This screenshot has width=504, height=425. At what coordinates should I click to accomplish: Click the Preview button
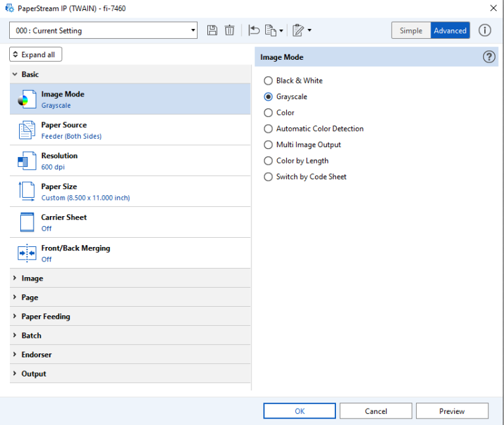[451, 411]
